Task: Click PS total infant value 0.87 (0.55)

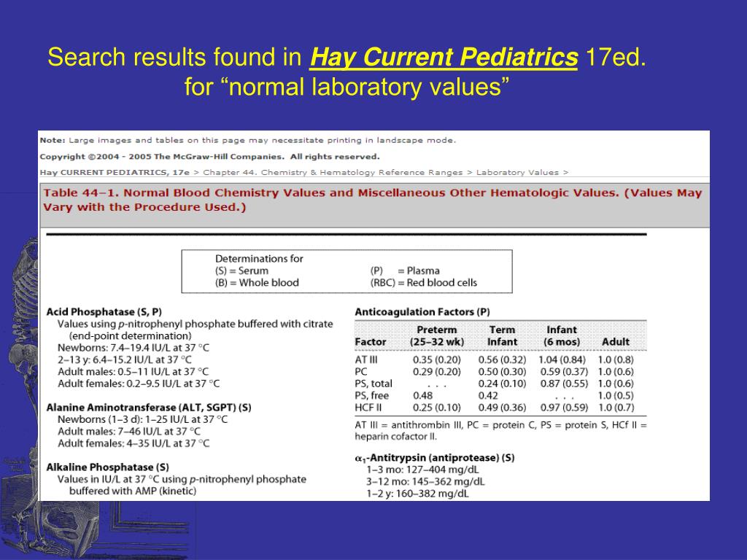Action: (x=564, y=384)
